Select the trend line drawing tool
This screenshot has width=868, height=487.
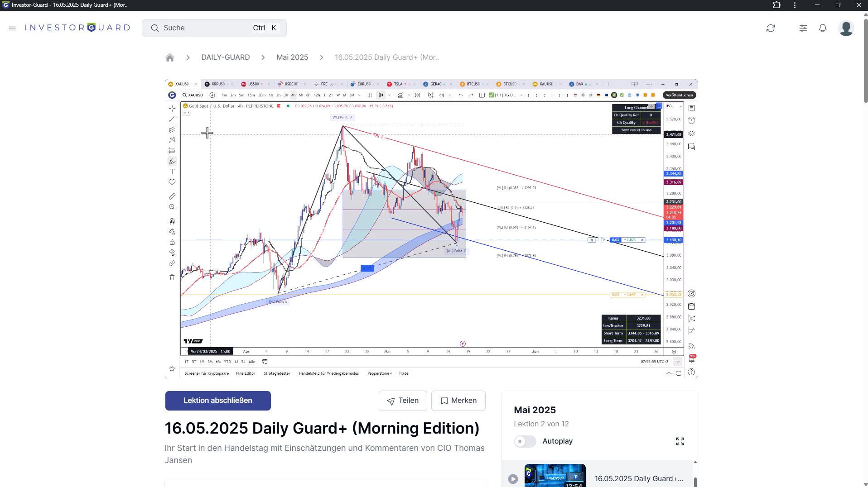pos(172,119)
